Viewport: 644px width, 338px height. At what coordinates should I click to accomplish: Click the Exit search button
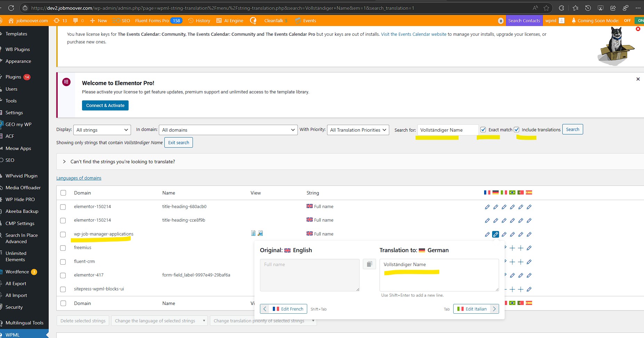(x=178, y=142)
